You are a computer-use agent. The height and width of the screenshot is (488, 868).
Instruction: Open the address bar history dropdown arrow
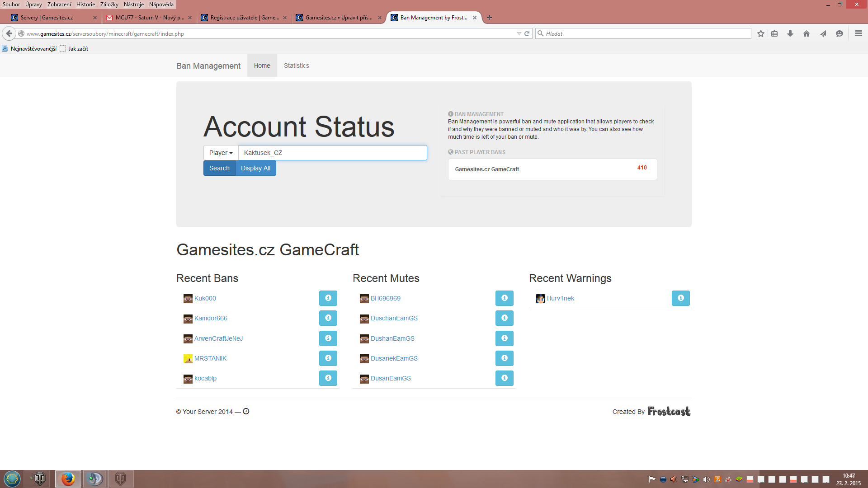pos(519,34)
